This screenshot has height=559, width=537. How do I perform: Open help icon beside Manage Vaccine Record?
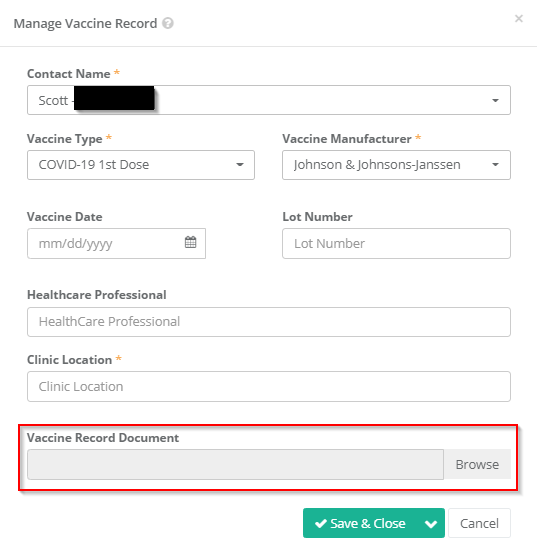coord(168,24)
